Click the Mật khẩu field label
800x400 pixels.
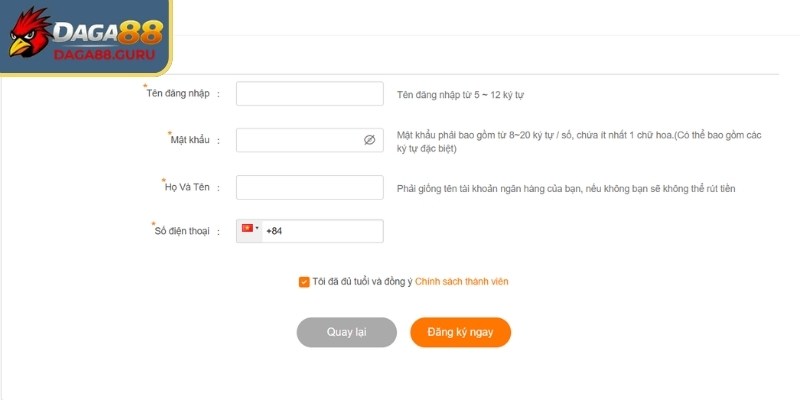tap(190, 140)
